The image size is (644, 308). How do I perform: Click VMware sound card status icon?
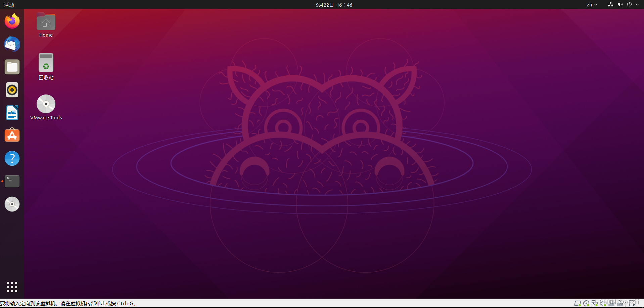(x=603, y=304)
